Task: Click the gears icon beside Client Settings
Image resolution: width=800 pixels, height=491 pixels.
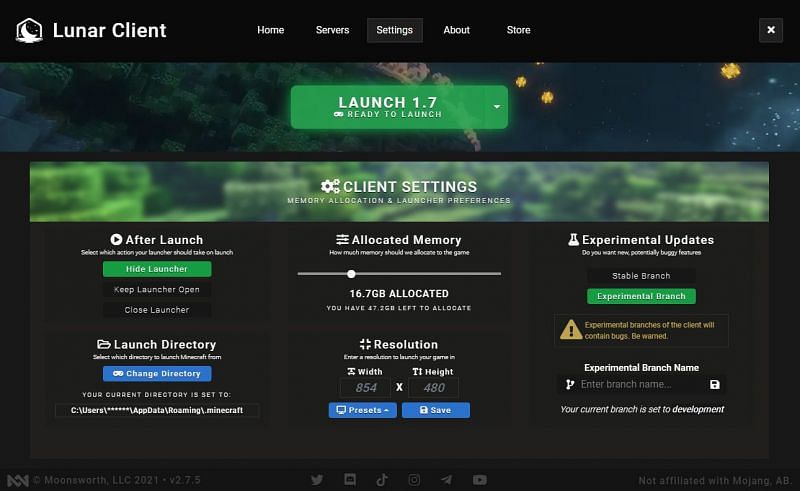Action: pyautogui.click(x=330, y=186)
